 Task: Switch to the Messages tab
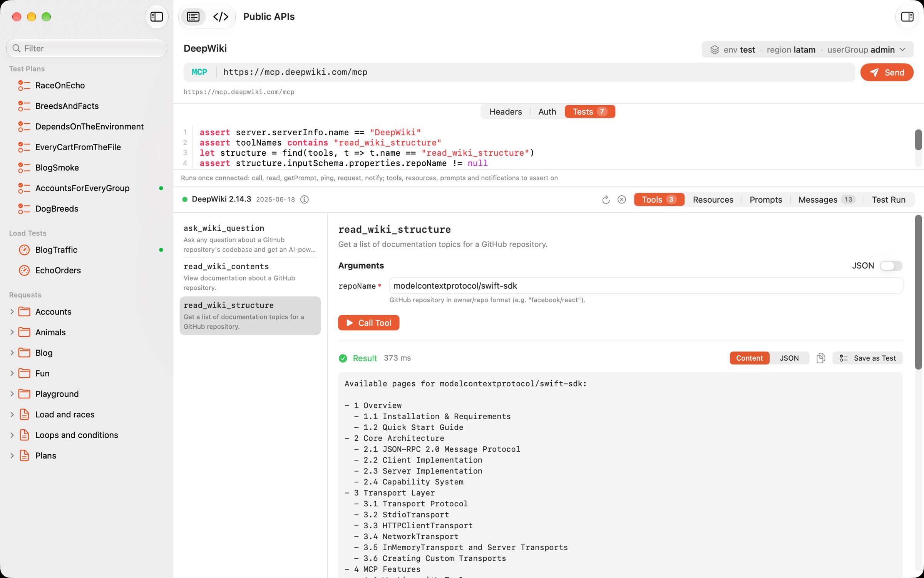[x=827, y=200]
